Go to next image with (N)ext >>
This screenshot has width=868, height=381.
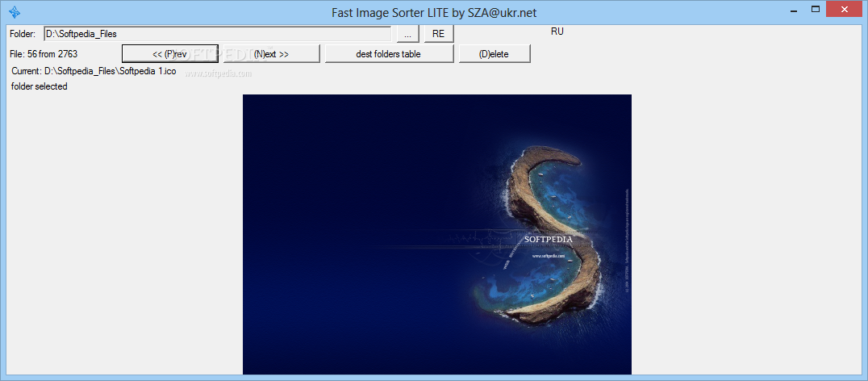[x=271, y=54]
